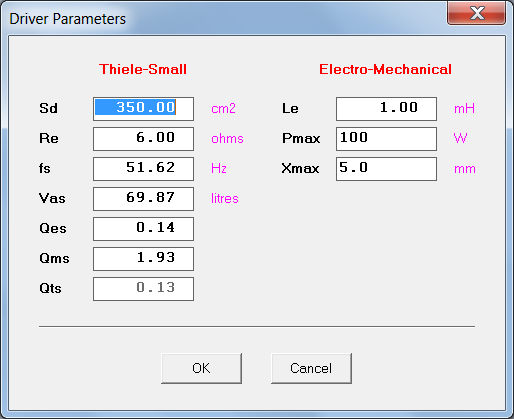Focus the Le field with value 1.00
Image resolution: width=514 pixels, height=419 pixels.
click(x=386, y=109)
